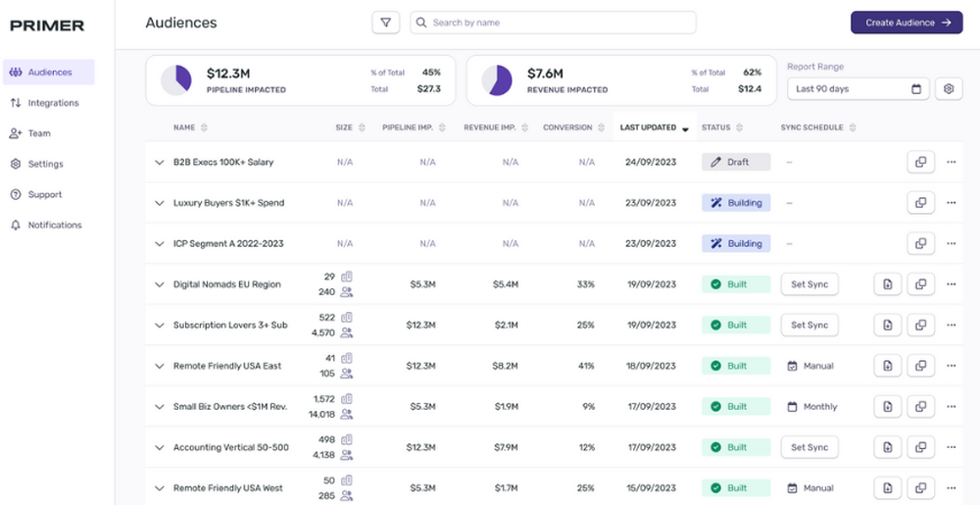The height and width of the screenshot is (505, 980).
Task: Expand the Small Biz Owners row
Action: [160, 406]
